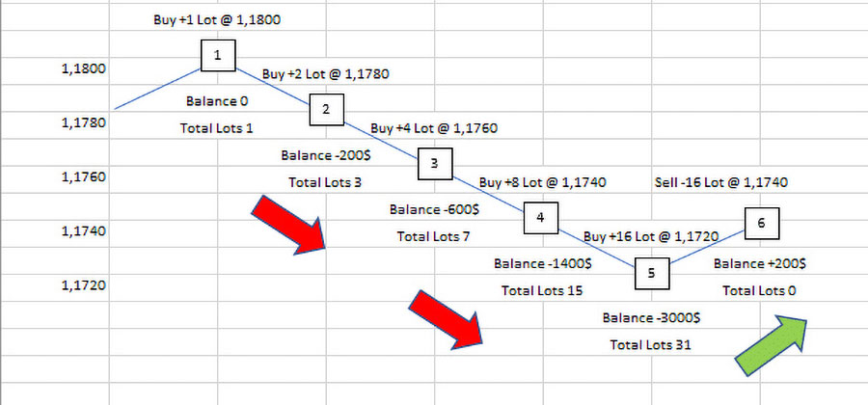Select the numbered box 2 shape

pyautogui.click(x=326, y=109)
